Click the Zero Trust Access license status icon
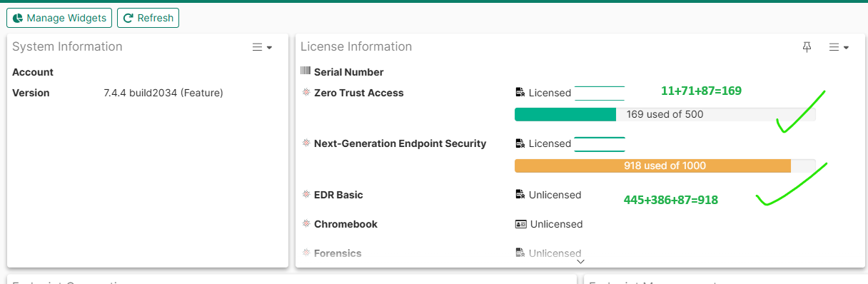 (520, 92)
